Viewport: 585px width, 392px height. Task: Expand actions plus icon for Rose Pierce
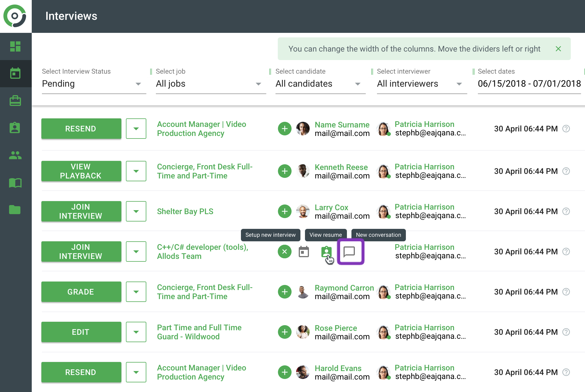pyautogui.click(x=285, y=332)
